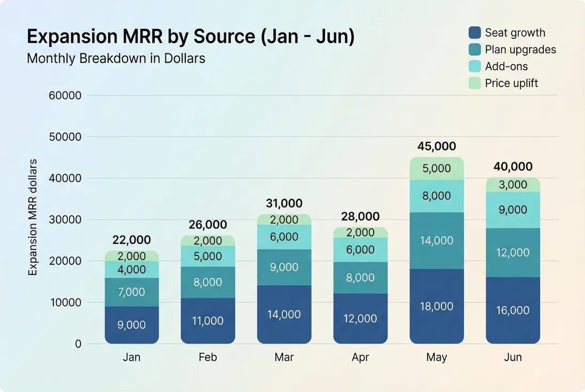Click the Jun axis label
This screenshot has width=585, height=392.
(513, 357)
